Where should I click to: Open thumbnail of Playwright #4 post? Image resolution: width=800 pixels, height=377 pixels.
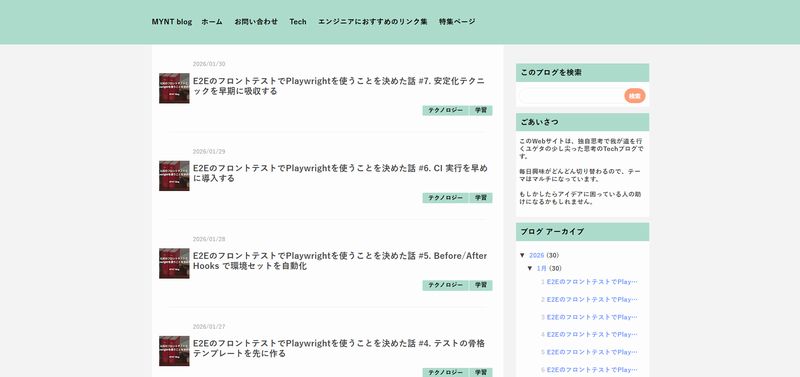click(174, 351)
